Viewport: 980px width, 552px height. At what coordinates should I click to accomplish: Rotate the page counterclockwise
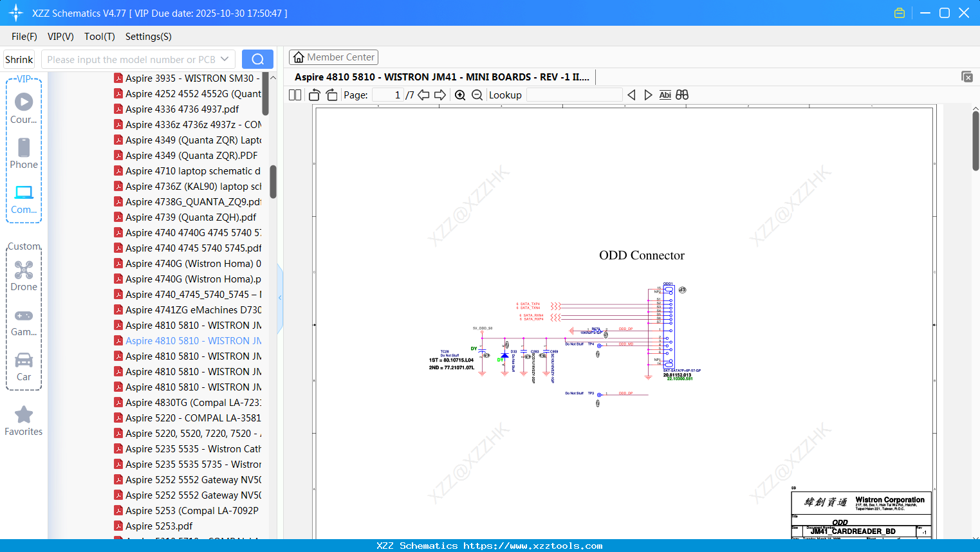(315, 95)
